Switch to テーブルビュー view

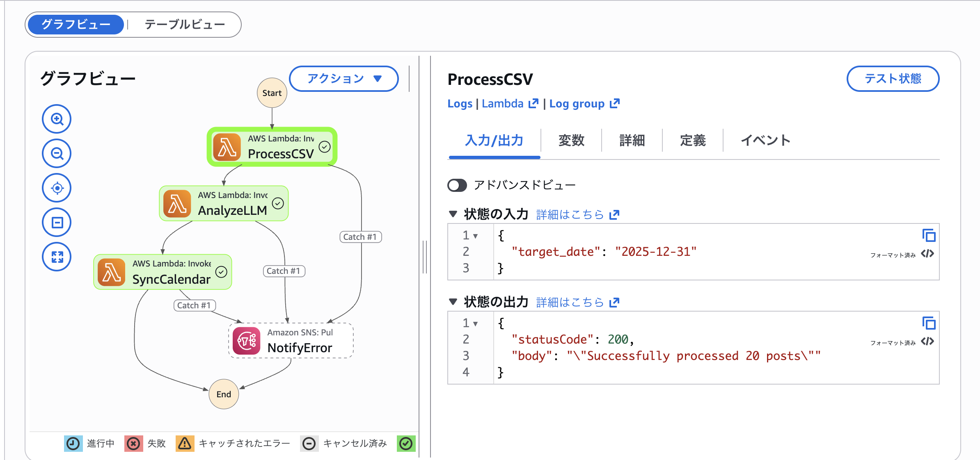pyautogui.click(x=185, y=25)
